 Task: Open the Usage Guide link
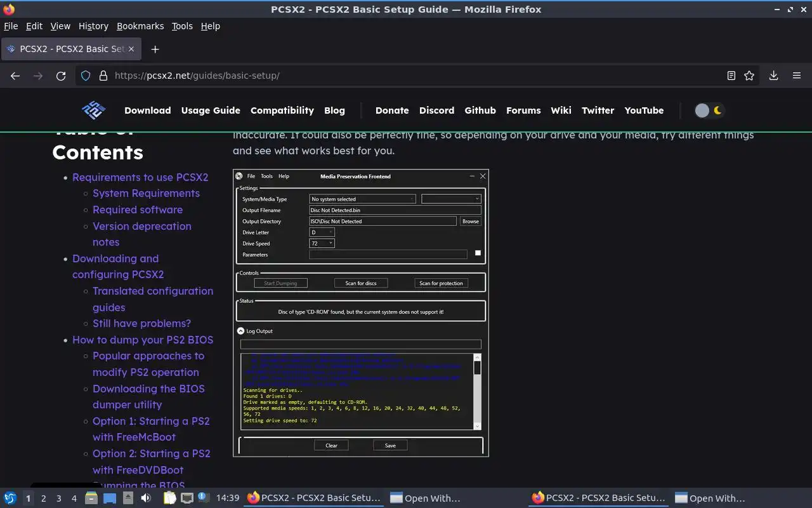click(211, 110)
